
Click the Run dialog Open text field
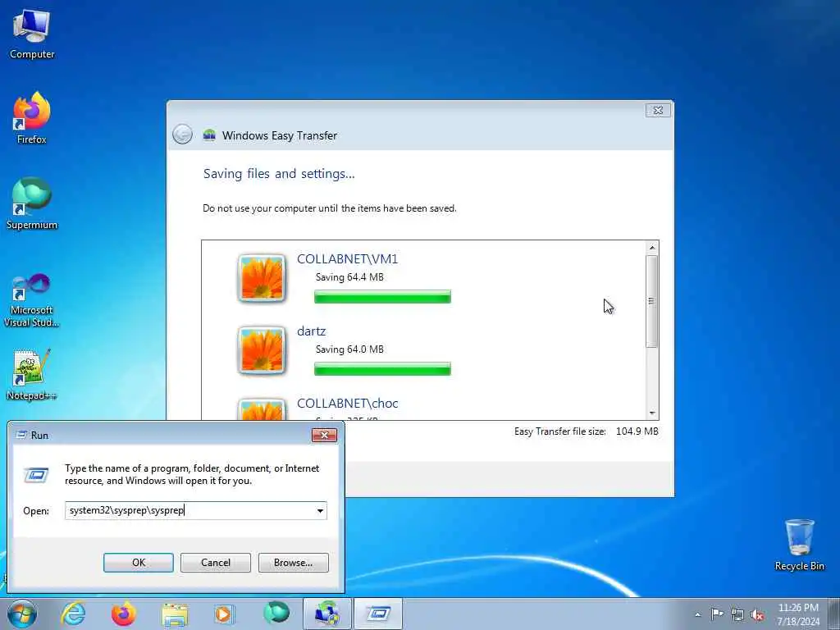tap(189, 510)
